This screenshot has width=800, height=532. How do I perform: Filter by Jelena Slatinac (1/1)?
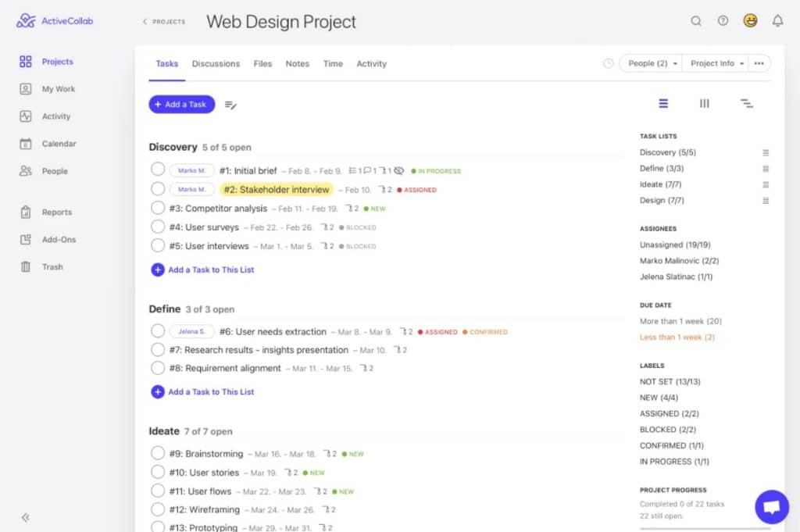point(676,277)
